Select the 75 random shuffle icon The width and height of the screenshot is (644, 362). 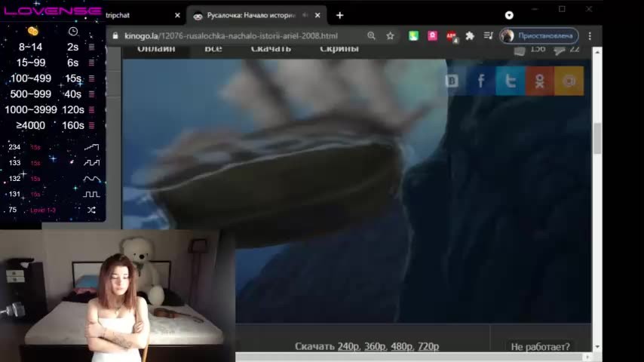91,210
